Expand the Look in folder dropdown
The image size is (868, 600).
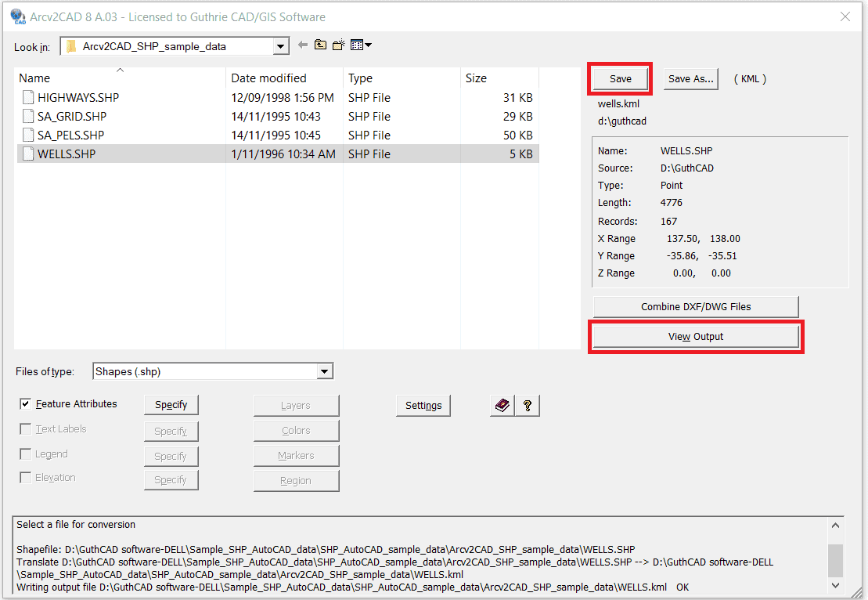coord(281,46)
